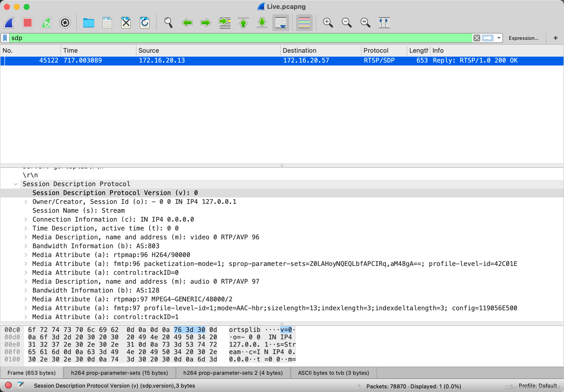Viewport: 564px width, 392px height.
Task: Zoom out on packet text
Action: [347, 23]
